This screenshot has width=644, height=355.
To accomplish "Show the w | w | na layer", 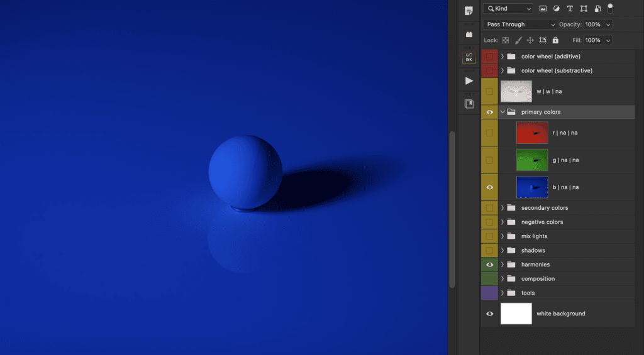I will click(x=489, y=91).
